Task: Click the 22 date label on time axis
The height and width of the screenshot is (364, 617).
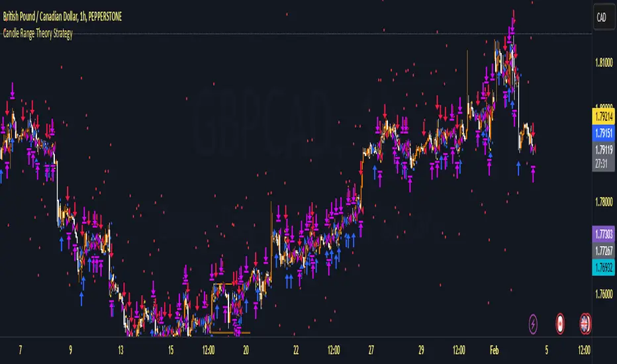Action: (x=296, y=350)
